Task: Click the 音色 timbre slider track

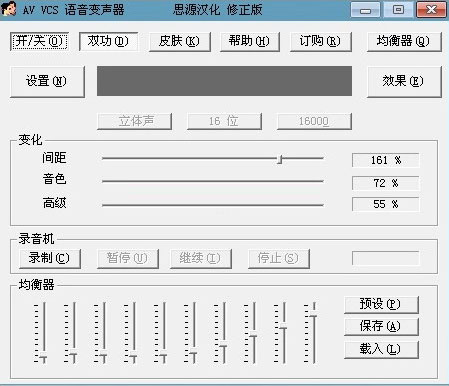Action: [x=213, y=181]
